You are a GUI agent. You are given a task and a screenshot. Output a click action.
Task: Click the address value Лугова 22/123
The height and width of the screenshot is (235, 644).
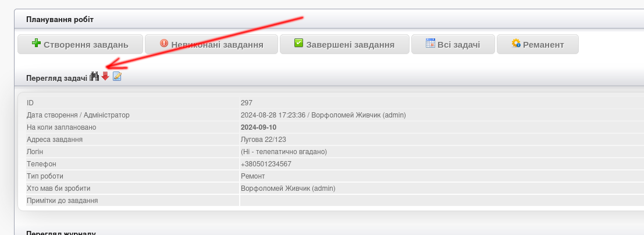point(263,140)
